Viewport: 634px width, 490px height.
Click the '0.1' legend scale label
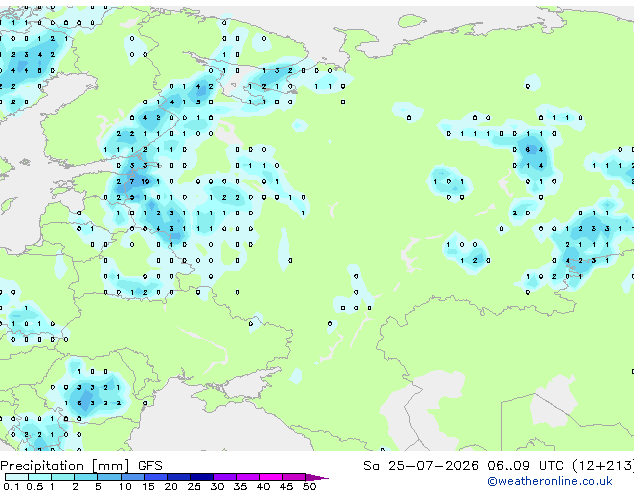11,486
